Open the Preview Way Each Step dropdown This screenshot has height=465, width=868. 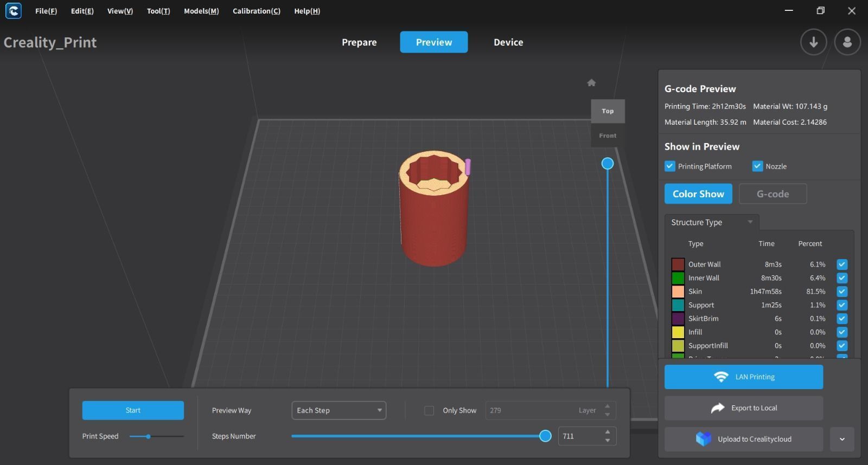tap(339, 410)
